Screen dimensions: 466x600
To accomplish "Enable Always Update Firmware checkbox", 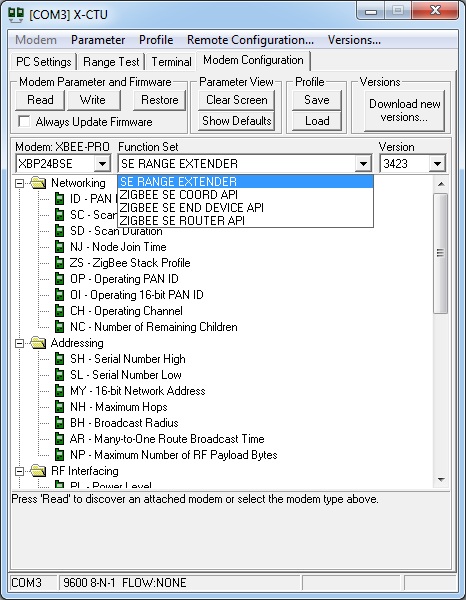I will [24, 122].
